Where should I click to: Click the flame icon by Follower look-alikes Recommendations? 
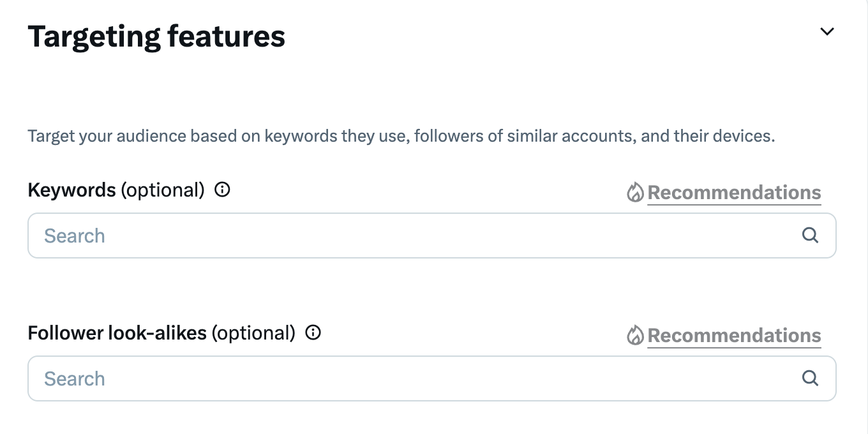(635, 335)
